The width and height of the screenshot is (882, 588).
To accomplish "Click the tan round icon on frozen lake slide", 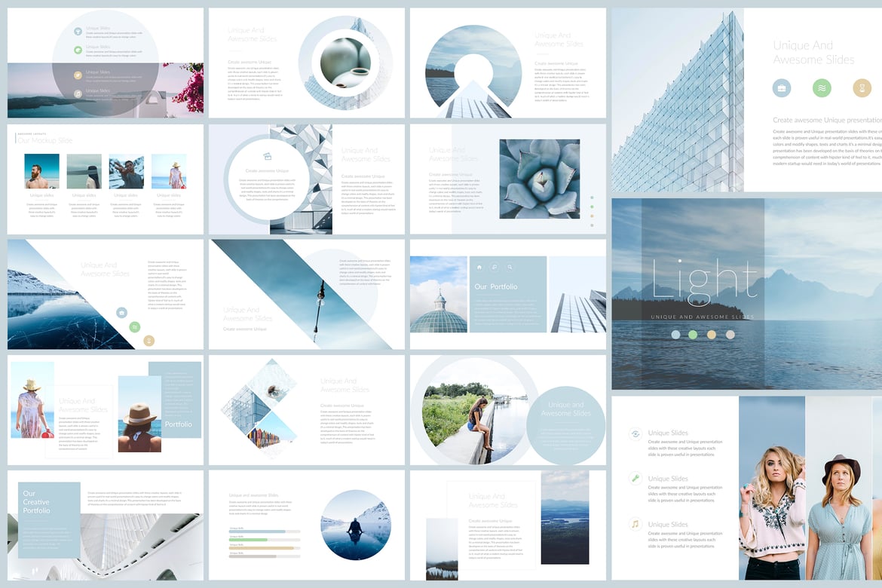I will [149, 341].
